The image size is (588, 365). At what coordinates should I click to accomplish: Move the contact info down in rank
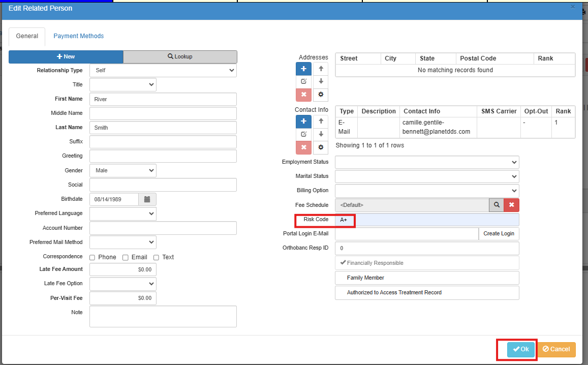click(321, 134)
